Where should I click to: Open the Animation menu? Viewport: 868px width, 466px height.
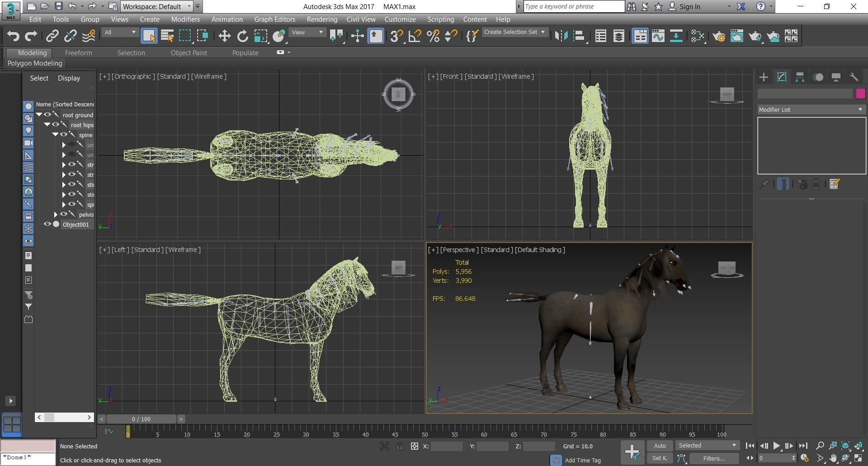pyautogui.click(x=227, y=19)
